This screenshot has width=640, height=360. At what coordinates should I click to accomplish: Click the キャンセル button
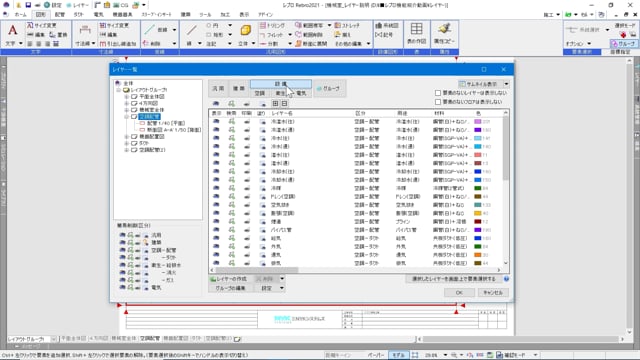click(x=493, y=293)
